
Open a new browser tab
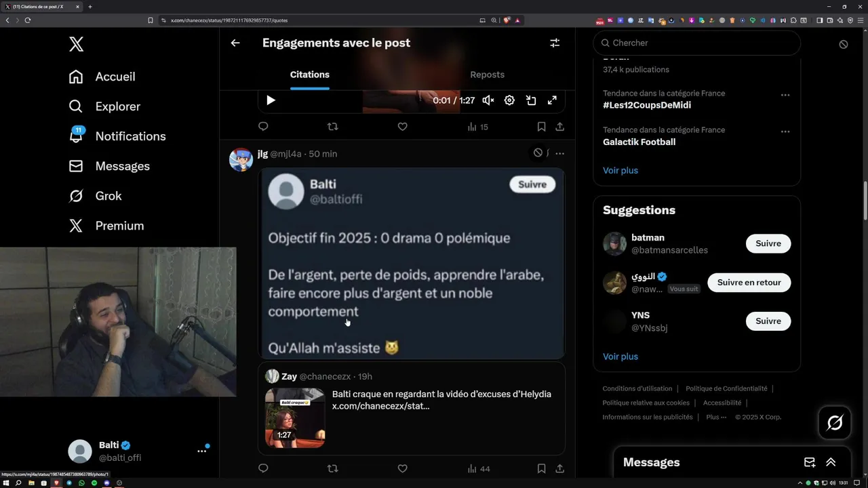coord(90,7)
